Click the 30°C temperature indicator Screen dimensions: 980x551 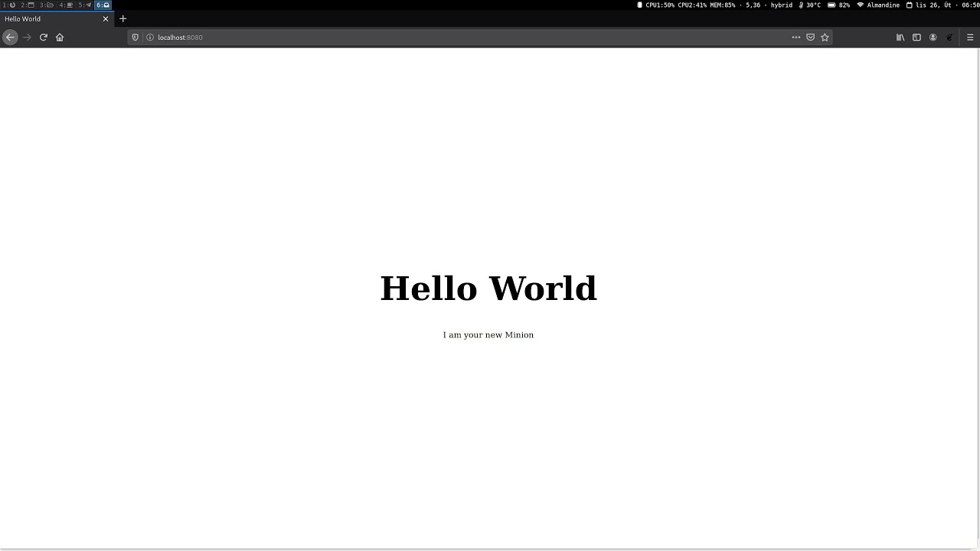click(x=809, y=5)
